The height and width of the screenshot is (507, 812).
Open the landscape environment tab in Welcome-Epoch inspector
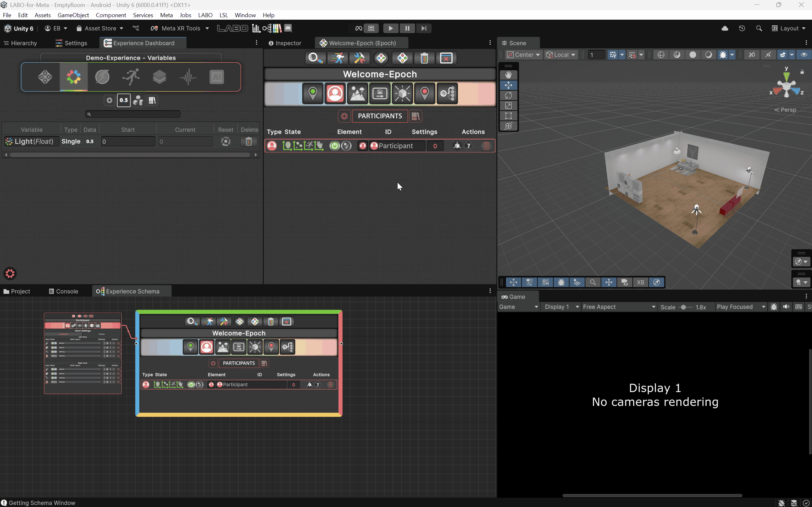tap(358, 93)
